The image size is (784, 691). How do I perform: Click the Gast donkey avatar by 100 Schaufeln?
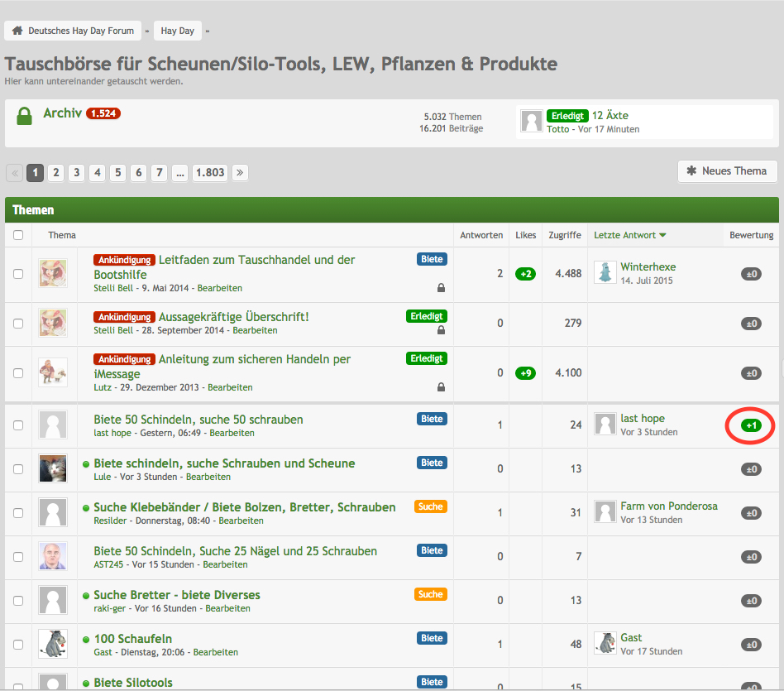tap(53, 644)
